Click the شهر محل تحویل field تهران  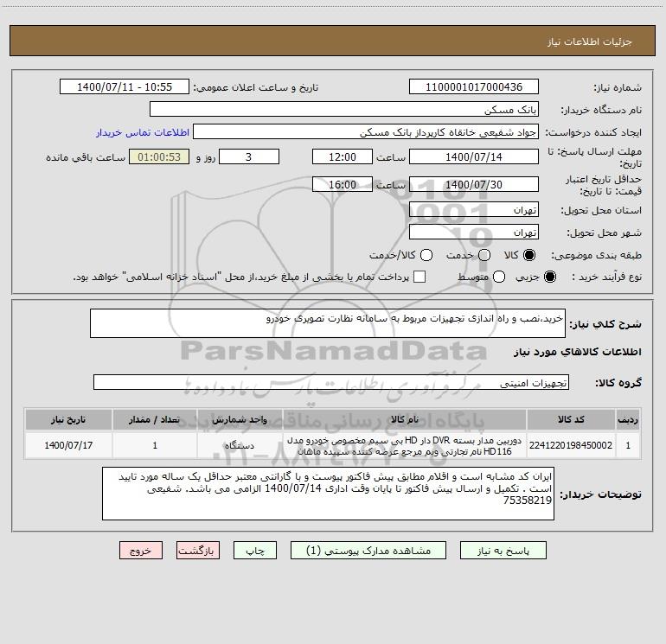point(474,232)
